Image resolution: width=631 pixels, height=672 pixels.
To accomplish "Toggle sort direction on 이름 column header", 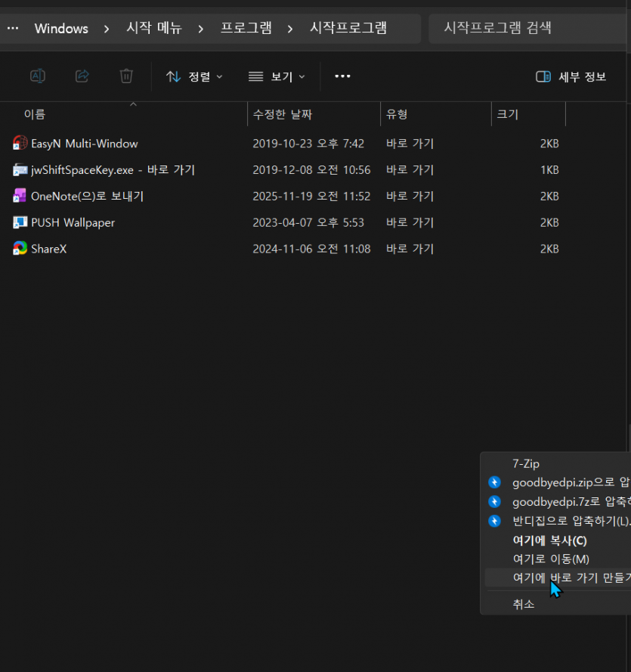I will pos(34,114).
